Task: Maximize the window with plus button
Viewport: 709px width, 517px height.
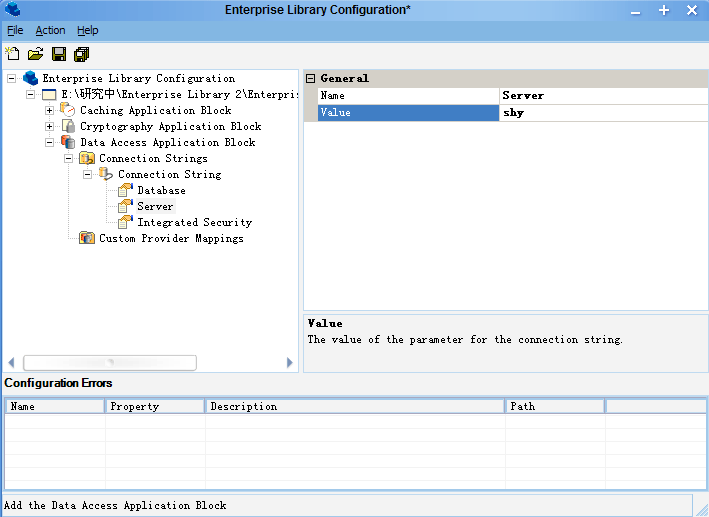Action: tap(664, 10)
